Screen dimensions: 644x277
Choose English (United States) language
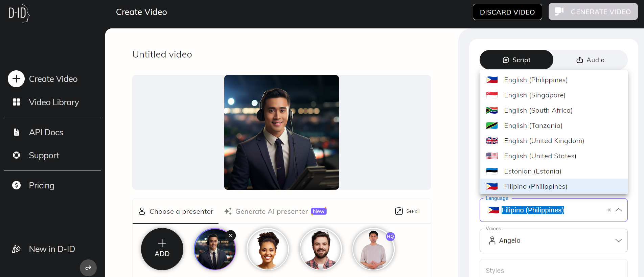coord(554,156)
